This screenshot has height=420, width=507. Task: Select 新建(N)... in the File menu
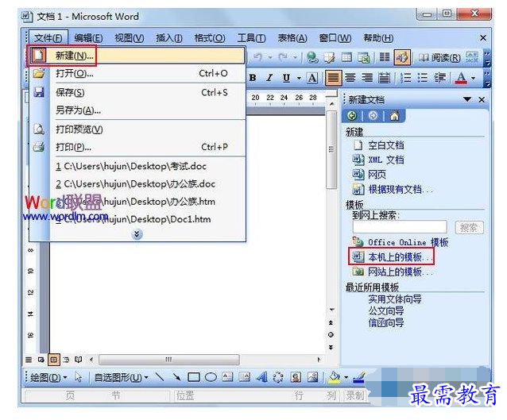137,56
